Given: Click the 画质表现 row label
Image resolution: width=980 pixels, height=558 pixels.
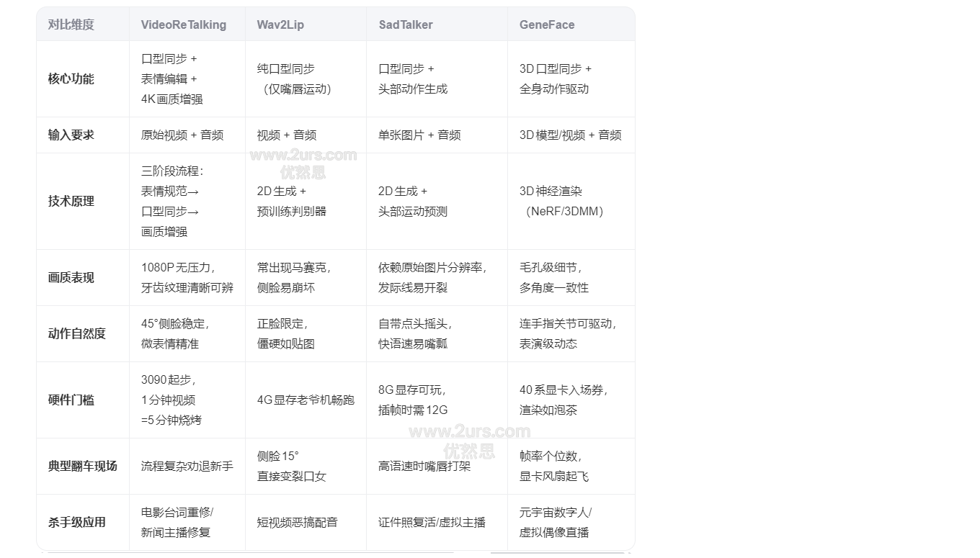Looking at the screenshot, I should point(83,278).
